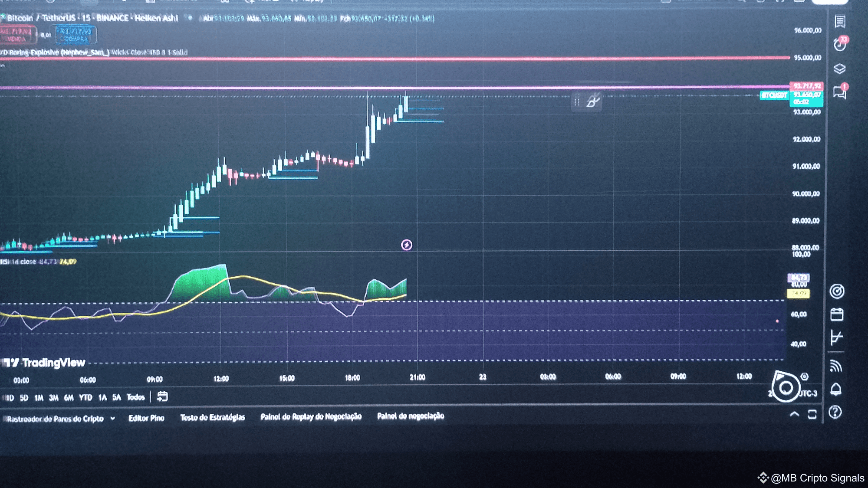Open the Teste de Estratégias tab
The image size is (868, 488).
click(x=213, y=417)
